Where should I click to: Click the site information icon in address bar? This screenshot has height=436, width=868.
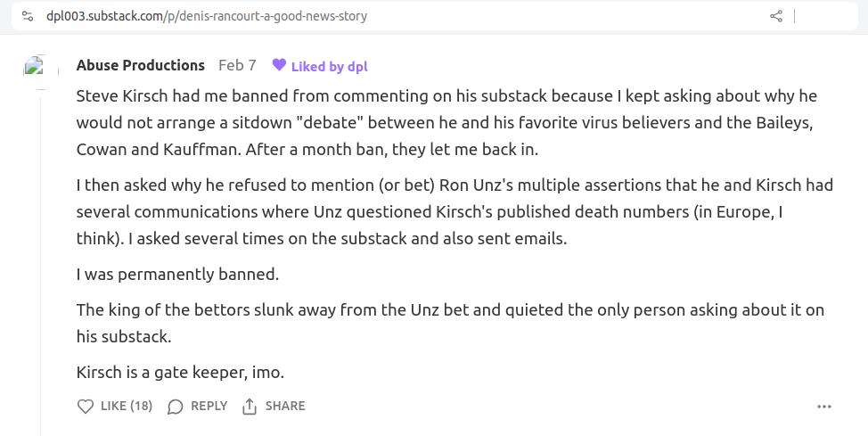[28, 16]
